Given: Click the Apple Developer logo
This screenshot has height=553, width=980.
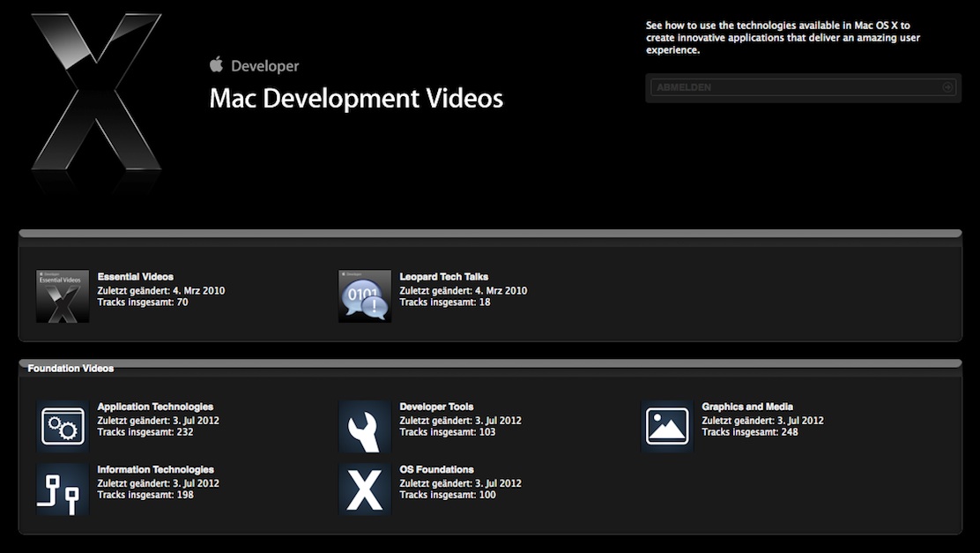Looking at the screenshot, I should click(255, 66).
